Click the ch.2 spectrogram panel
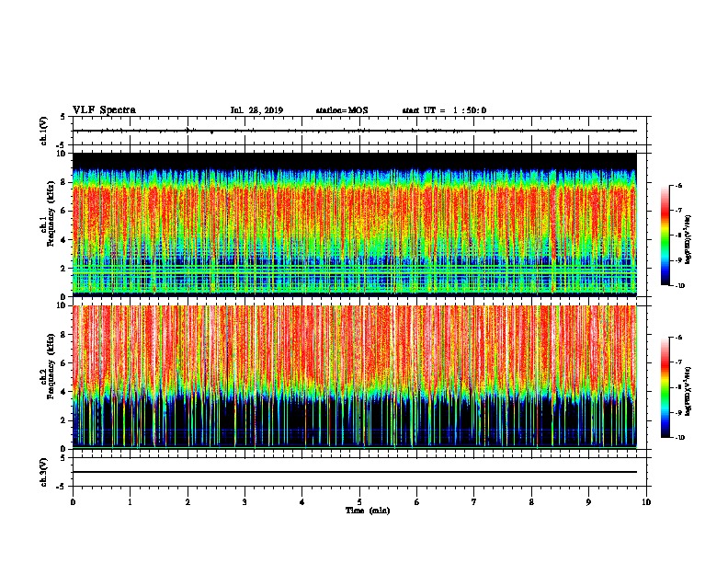Image resolution: width=728 pixels, height=563 pixels. click(355, 377)
